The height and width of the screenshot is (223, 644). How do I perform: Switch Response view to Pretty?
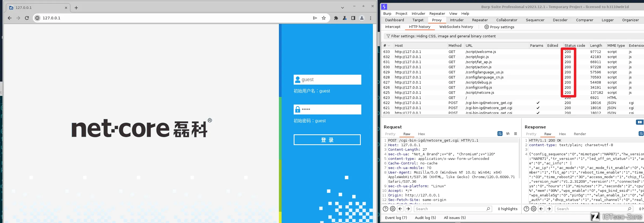point(531,134)
